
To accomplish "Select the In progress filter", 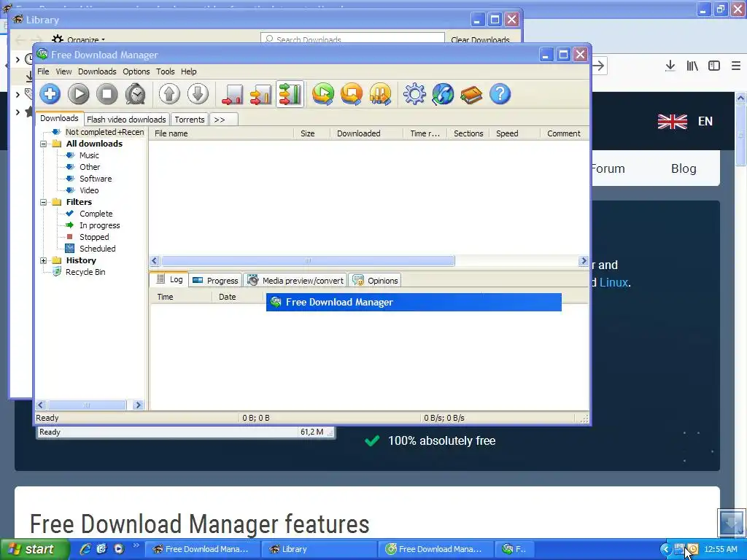I will click(99, 225).
